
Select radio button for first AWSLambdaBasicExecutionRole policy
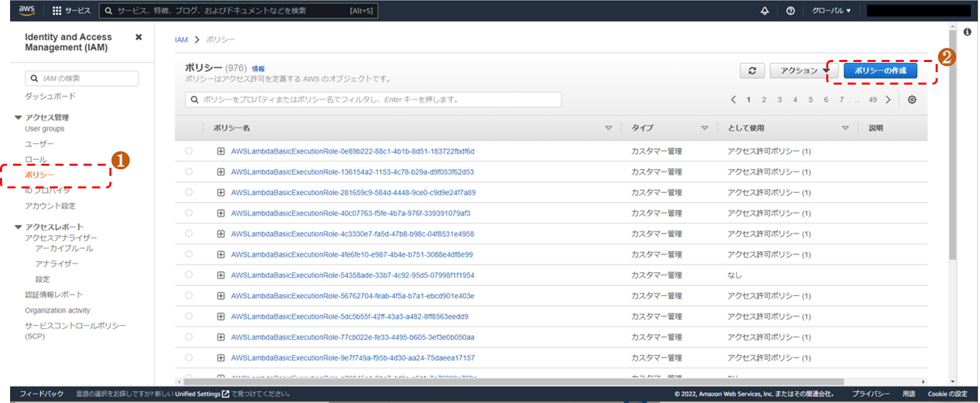pos(189,151)
